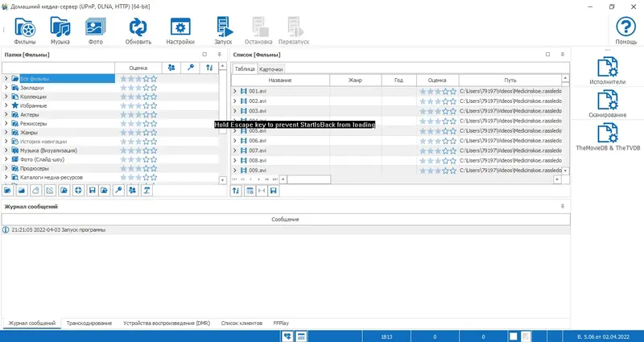Click the floppy save icon below the Список table
This screenshot has width=644, height=342.
click(273, 191)
